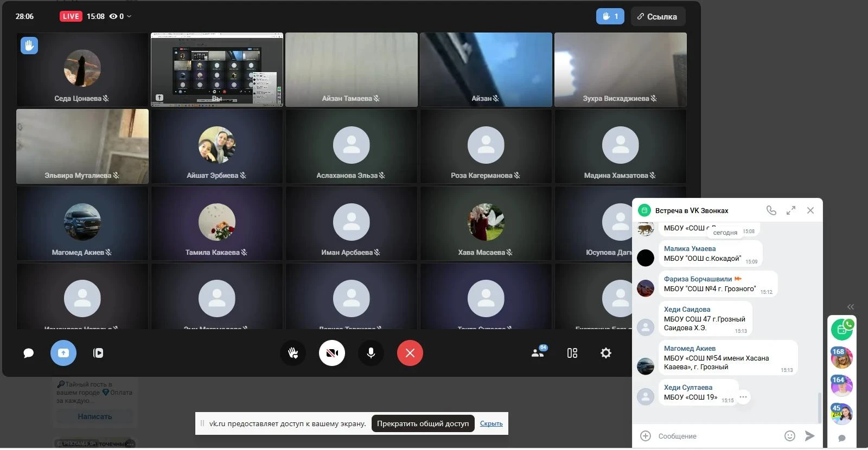Expand the viewers count dropdown arrow
The width and height of the screenshot is (868, 450).
[x=129, y=16]
